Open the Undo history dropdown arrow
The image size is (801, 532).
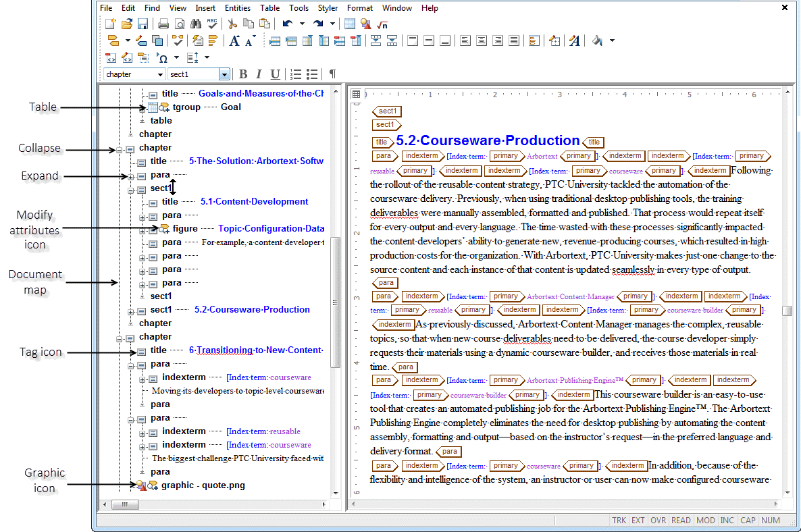tap(302, 24)
